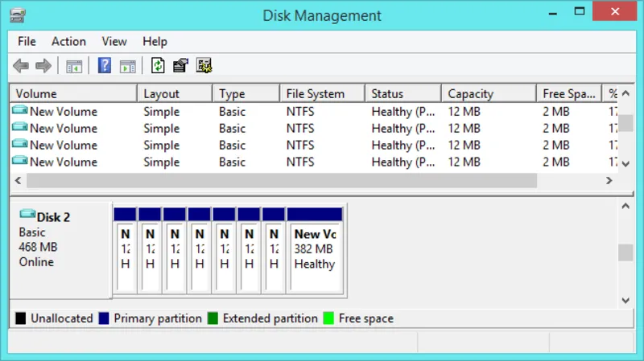Click the green Refresh toolbar icon
The width and height of the screenshot is (644, 361).
159,66
